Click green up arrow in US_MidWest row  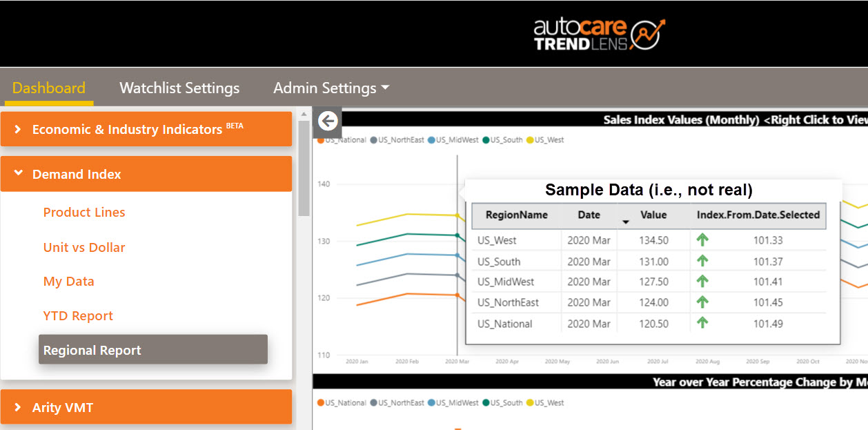pos(702,282)
